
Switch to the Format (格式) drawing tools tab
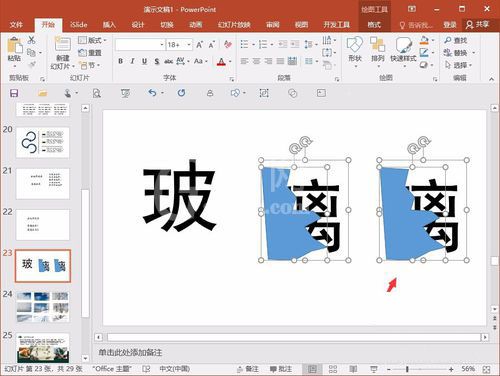point(374,25)
